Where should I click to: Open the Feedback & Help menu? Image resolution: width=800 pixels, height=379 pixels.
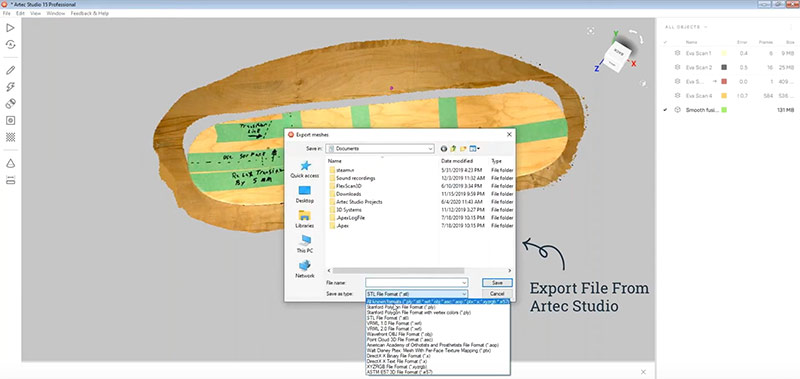(89, 13)
